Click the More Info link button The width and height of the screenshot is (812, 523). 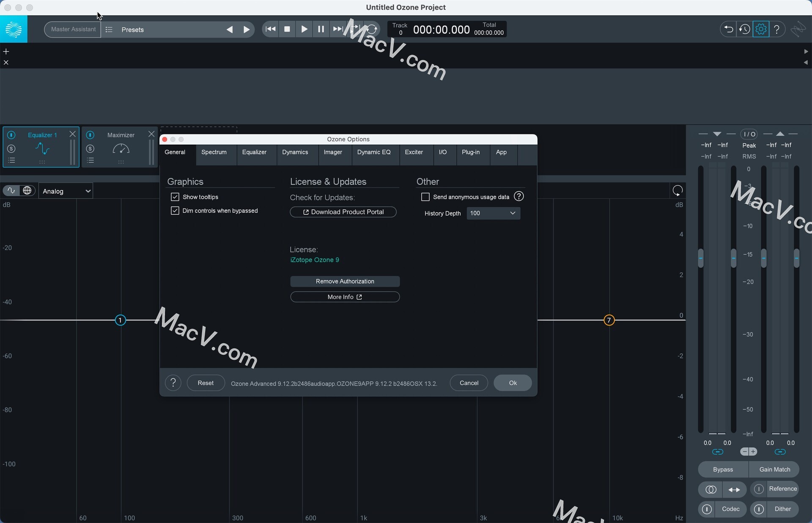345,297
